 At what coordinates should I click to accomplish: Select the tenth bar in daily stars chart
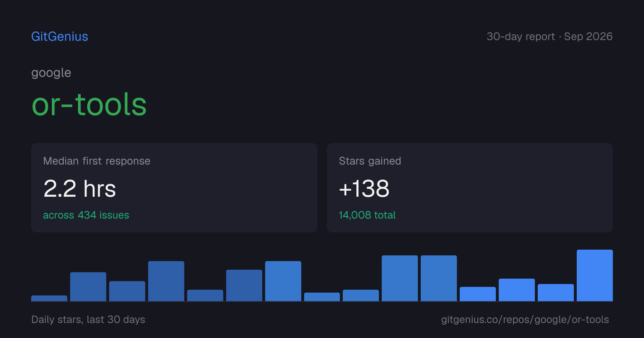coord(400,278)
